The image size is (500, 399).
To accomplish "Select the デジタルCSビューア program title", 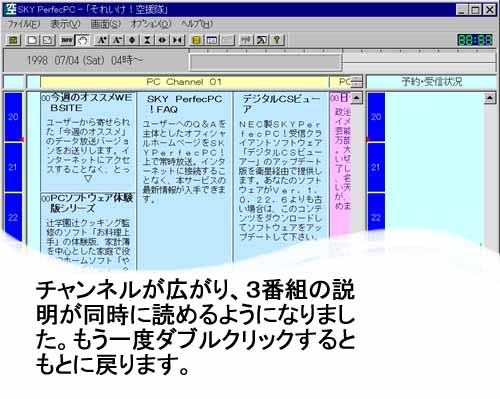I will [281, 104].
